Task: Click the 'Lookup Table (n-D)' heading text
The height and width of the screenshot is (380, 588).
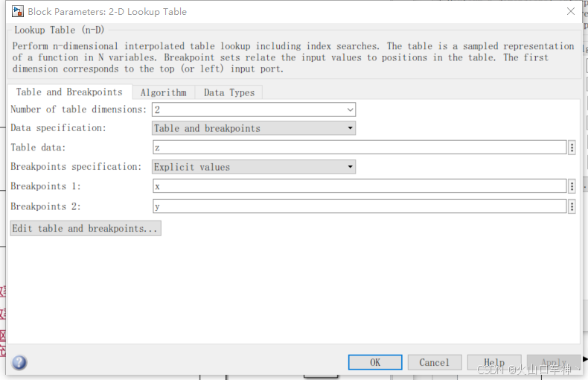Action: tap(60, 30)
